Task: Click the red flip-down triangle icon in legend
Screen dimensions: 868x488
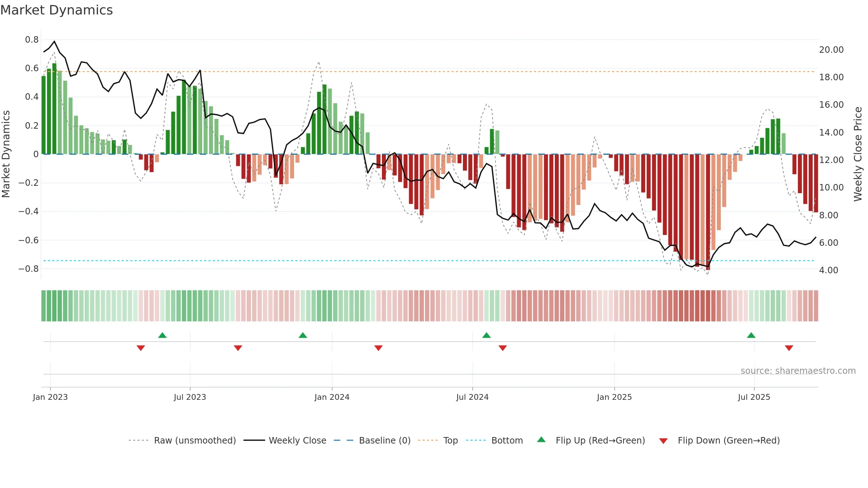Action: click(663, 441)
